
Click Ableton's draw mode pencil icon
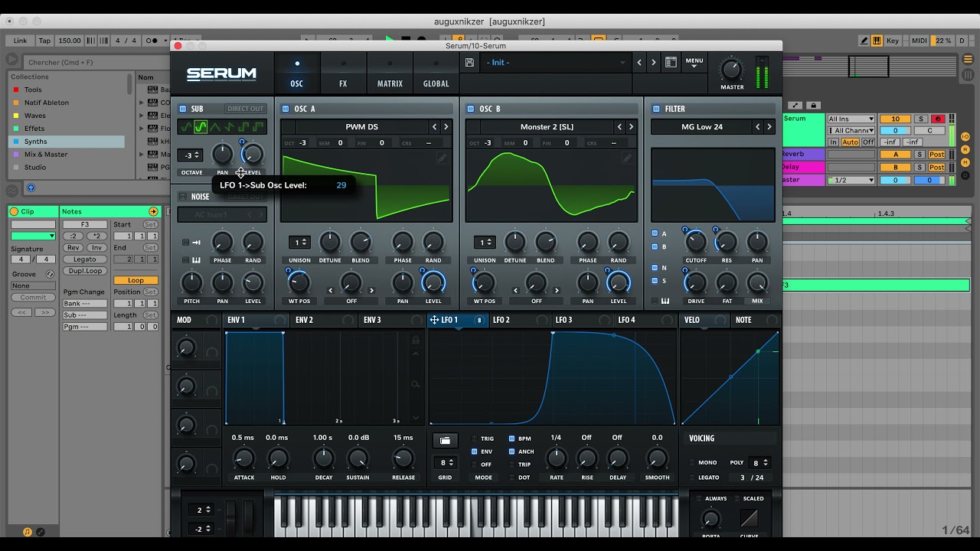tap(864, 41)
